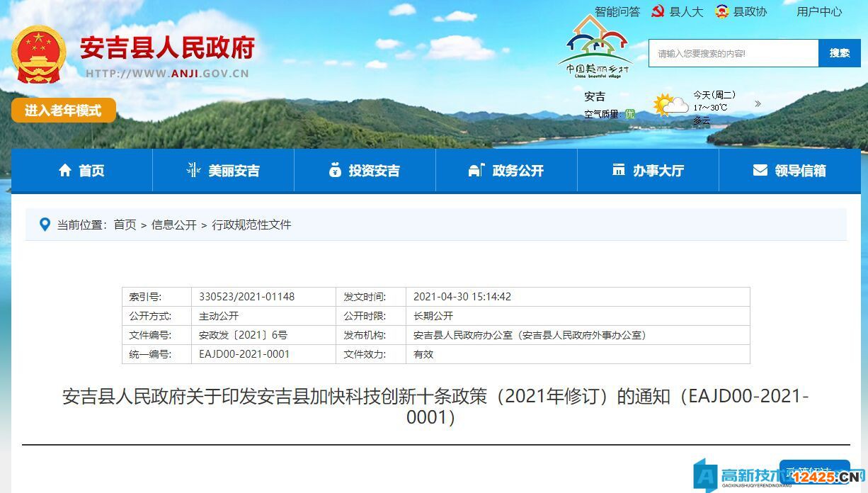Click the location pin icon in breadcrumb bar
The width and height of the screenshot is (868, 493).
point(45,225)
